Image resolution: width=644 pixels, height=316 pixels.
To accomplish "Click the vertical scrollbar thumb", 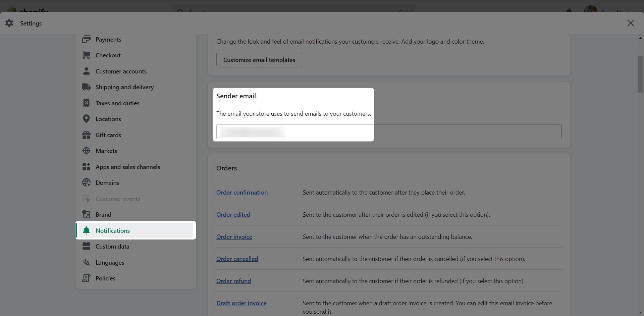I will click(640, 74).
